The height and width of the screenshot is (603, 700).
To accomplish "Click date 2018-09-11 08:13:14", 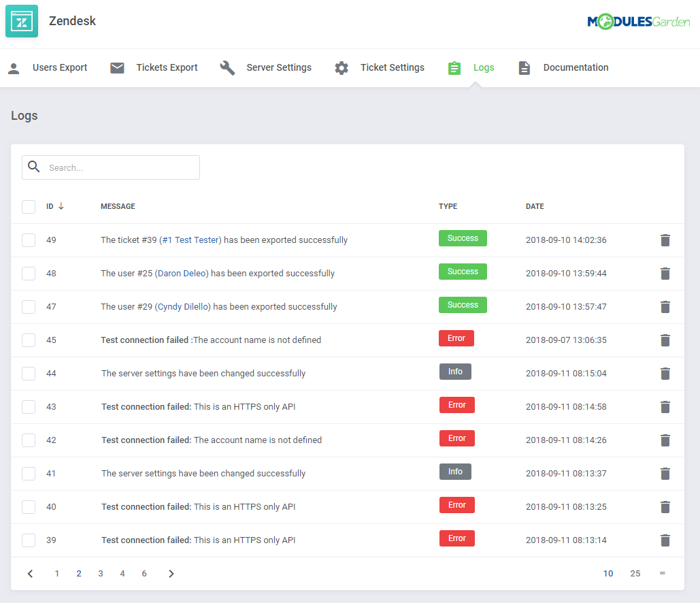I will (566, 540).
